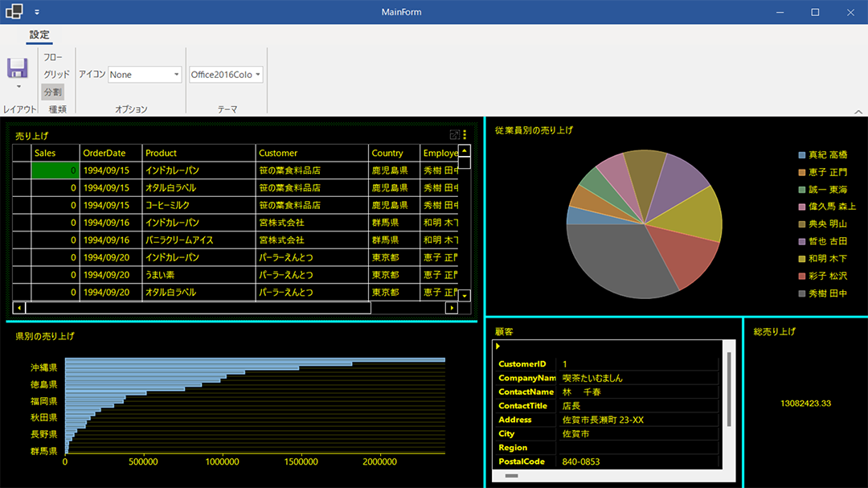Maximize the 売り上げ tile with the expand icon
Image resolution: width=868 pixels, height=488 pixels.
click(x=454, y=134)
